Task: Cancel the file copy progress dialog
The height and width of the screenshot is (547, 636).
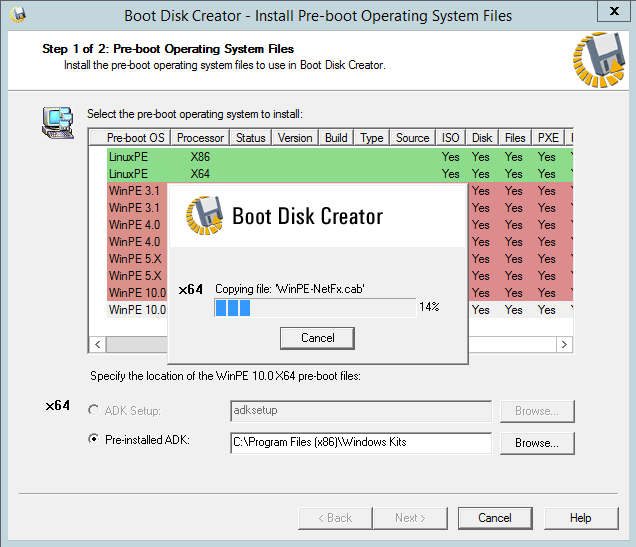Action: 317,338
